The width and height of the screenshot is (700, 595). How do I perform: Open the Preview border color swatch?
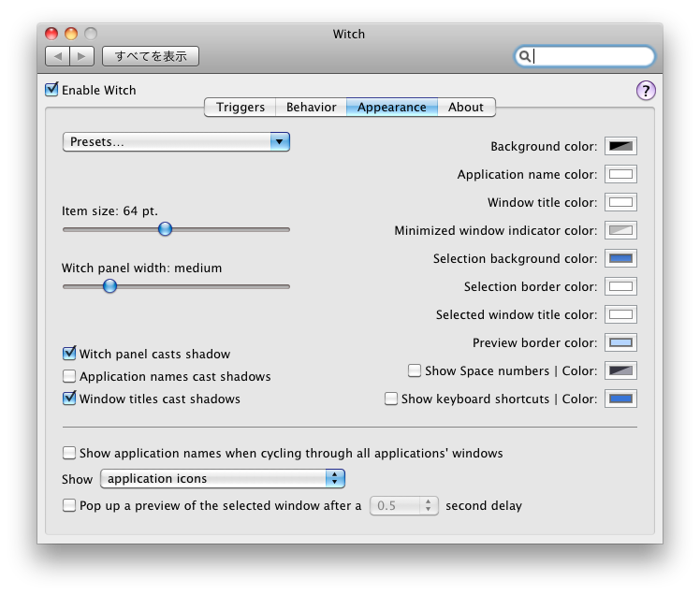[x=620, y=342]
